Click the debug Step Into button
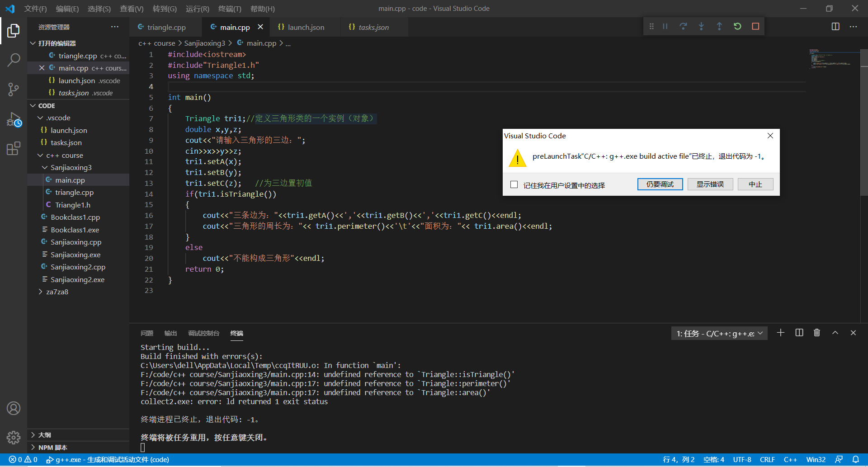Viewport: 868px width, 467px height. (701, 27)
